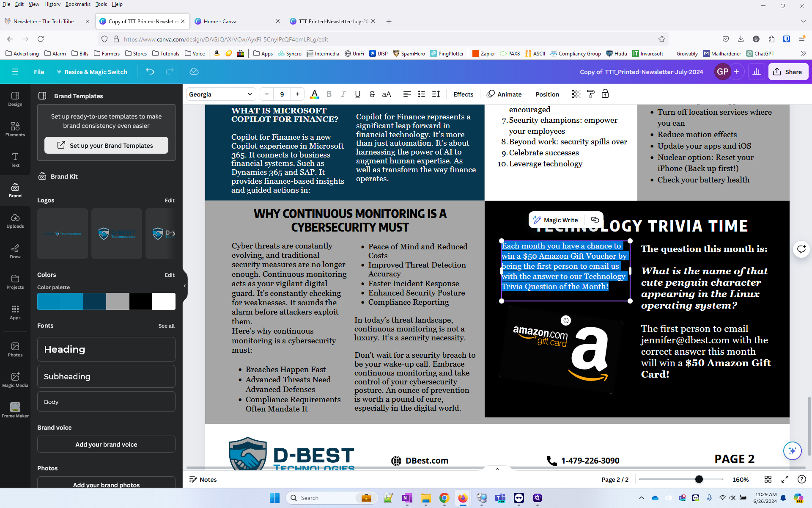Increase font size with plus button
Image resolution: width=812 pixels, height=508 pixels.
(x=298, y=94)
